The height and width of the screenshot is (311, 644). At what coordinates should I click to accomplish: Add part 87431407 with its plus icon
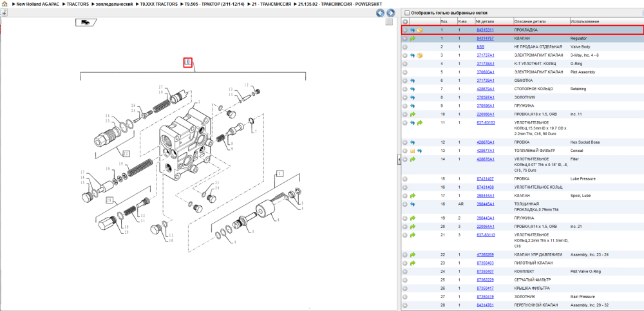click(x=405, y=179)
